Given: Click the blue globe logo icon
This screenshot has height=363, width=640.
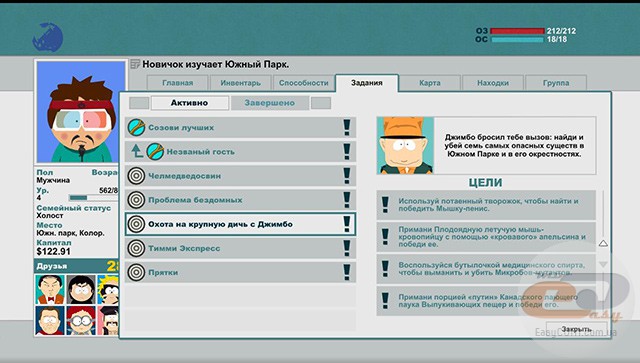Looking at the screenshot, I should 47,37.
